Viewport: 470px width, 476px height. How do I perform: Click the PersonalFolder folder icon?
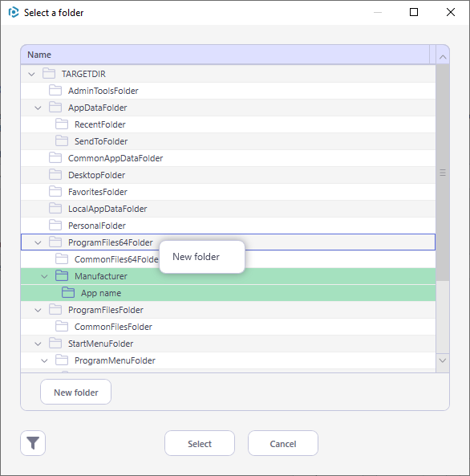pos(55,225)
